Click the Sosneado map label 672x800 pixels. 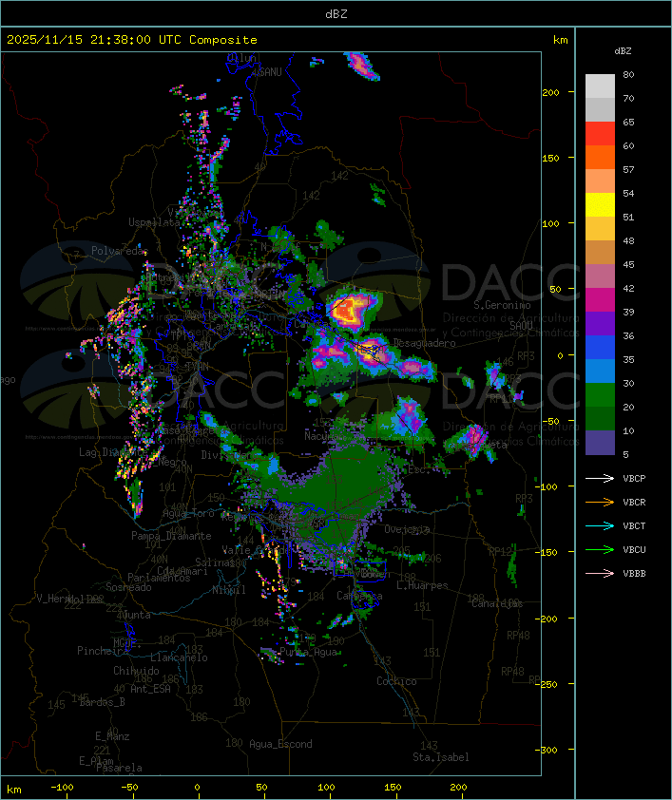pos(128,587)
